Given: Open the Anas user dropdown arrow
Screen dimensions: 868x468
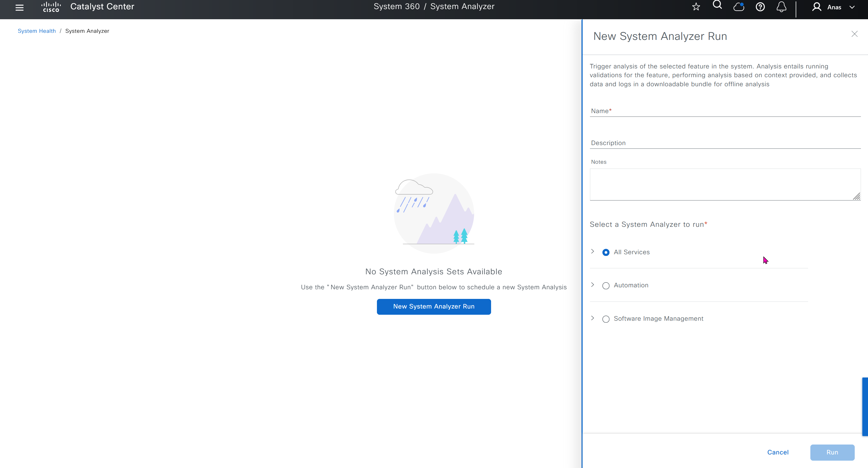Looking at the screenshot, I should click(852, 7).
